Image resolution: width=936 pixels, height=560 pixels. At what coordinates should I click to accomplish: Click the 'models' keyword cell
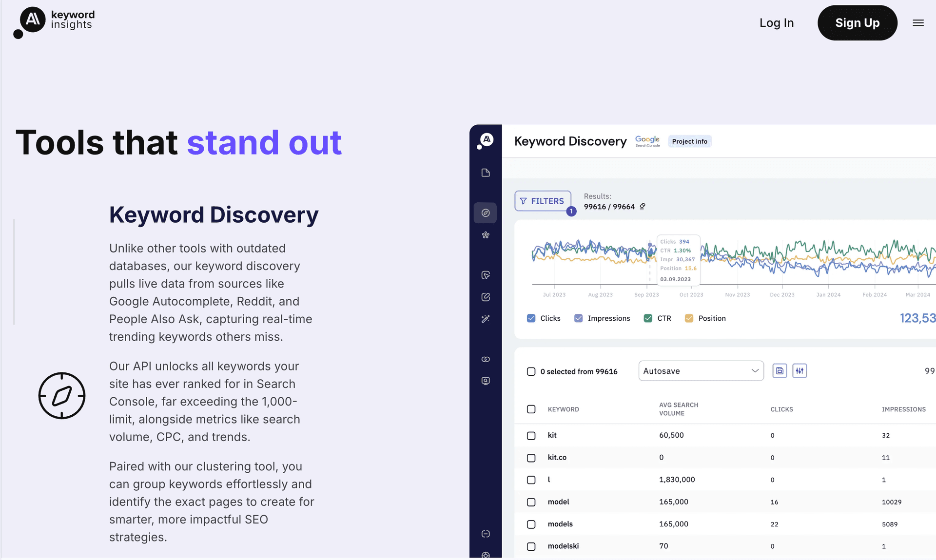560,524
